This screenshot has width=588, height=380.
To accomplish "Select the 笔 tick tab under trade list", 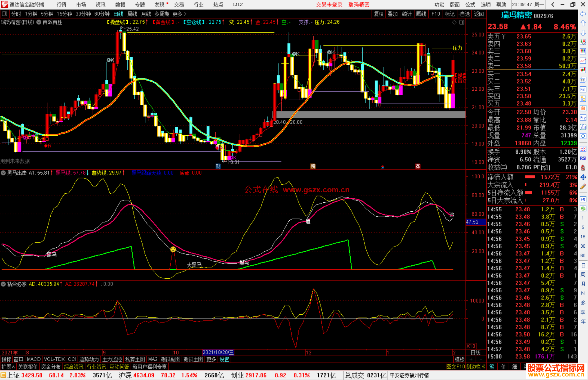I will click(492, 367).
